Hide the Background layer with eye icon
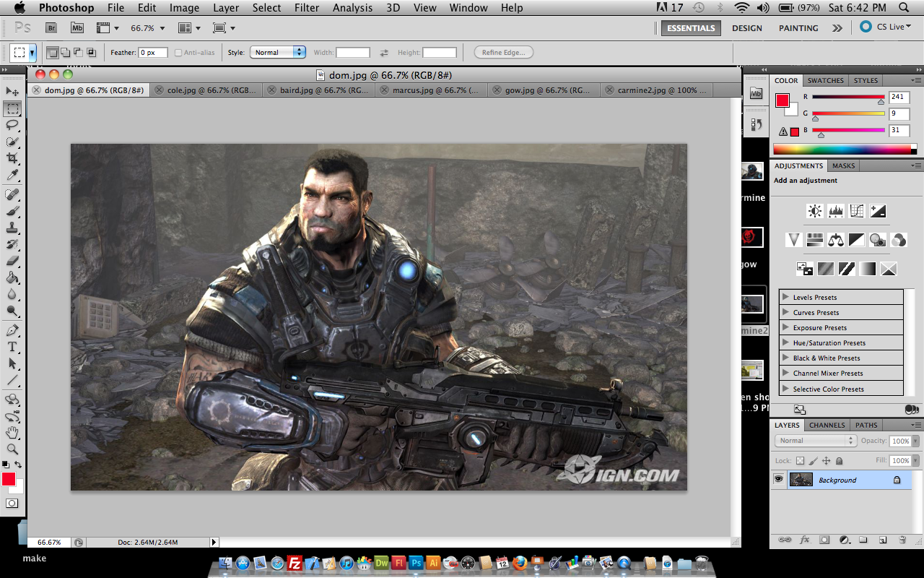Screen dimensions: 924x578 coord(778,479)
